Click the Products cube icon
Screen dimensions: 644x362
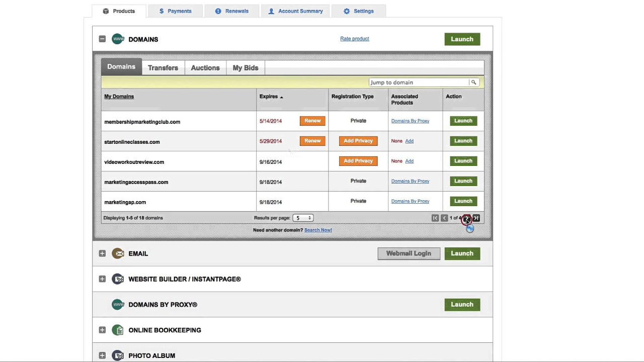(x=106, y=11)
